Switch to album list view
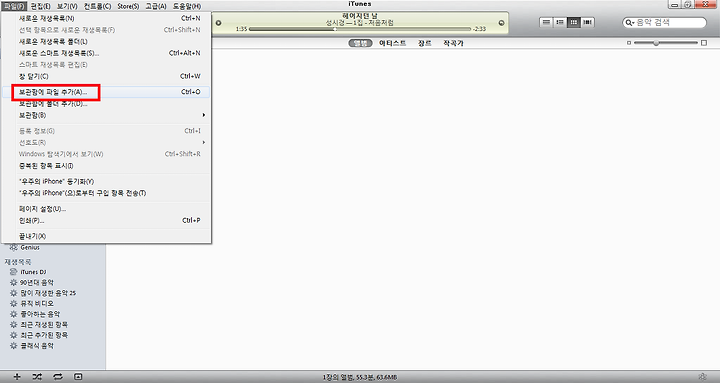The height and width of the screenshot is (383, 720). (560, 22)
